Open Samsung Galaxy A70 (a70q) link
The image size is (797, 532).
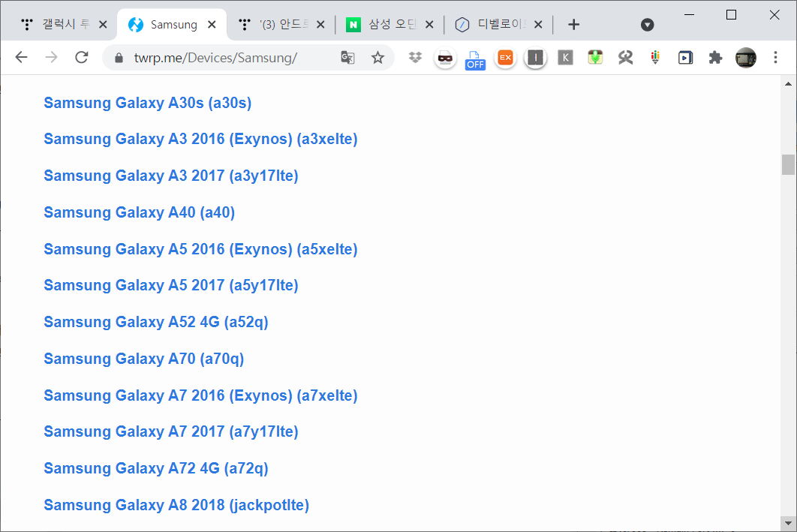tap(144, 359)
